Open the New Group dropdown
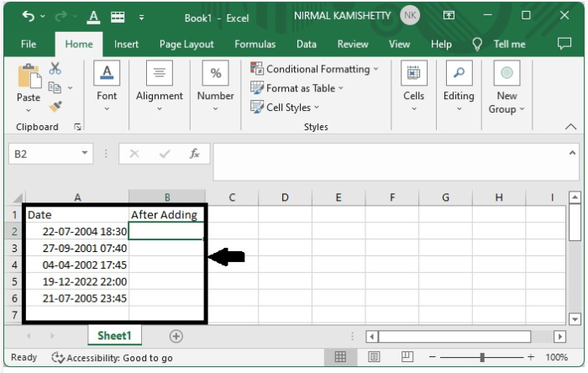Image resolution: width=588 pixels, height=373 pixels. tap(507, 87)
